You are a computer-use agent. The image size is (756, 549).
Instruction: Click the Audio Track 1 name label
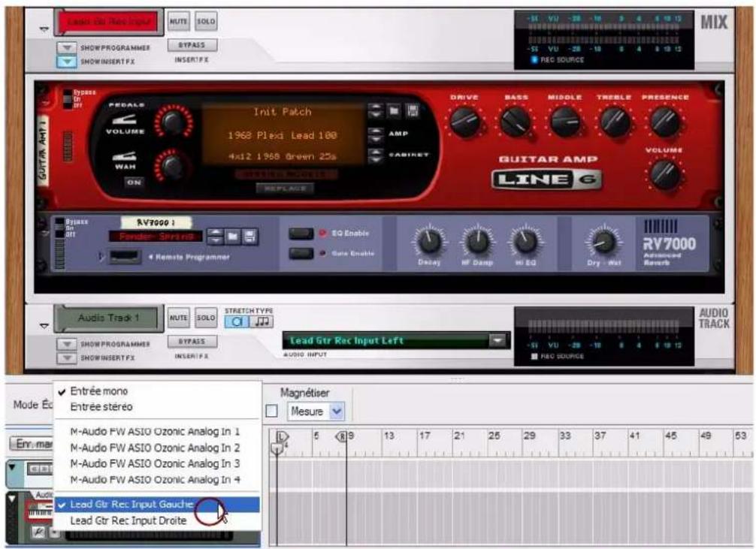(x=108, y=318)
